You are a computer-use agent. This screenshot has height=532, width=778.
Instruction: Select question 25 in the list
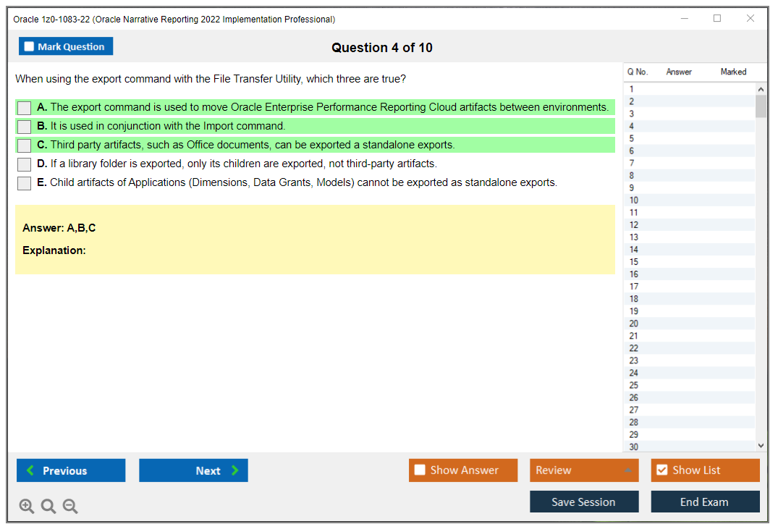click(634, 385)
